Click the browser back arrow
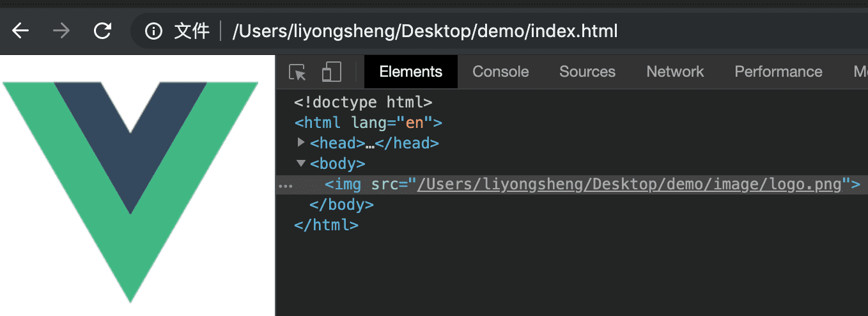Screen dimensions: 868x316 tap(21, 31)
